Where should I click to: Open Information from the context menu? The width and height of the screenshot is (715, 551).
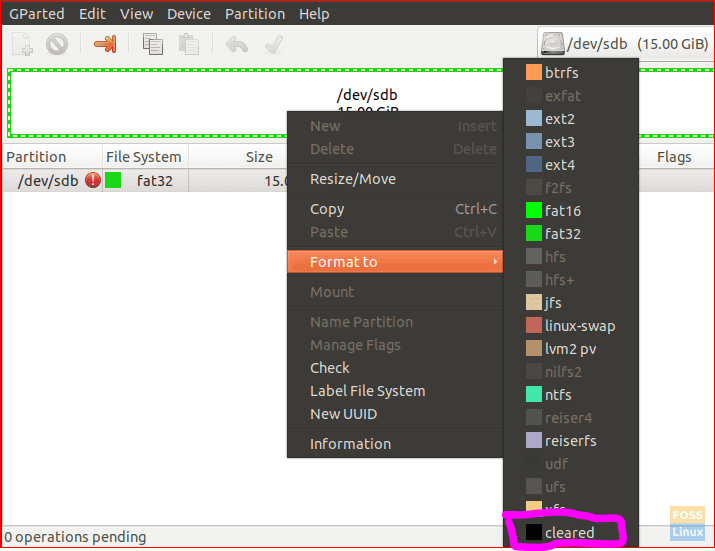click(395, 444)
